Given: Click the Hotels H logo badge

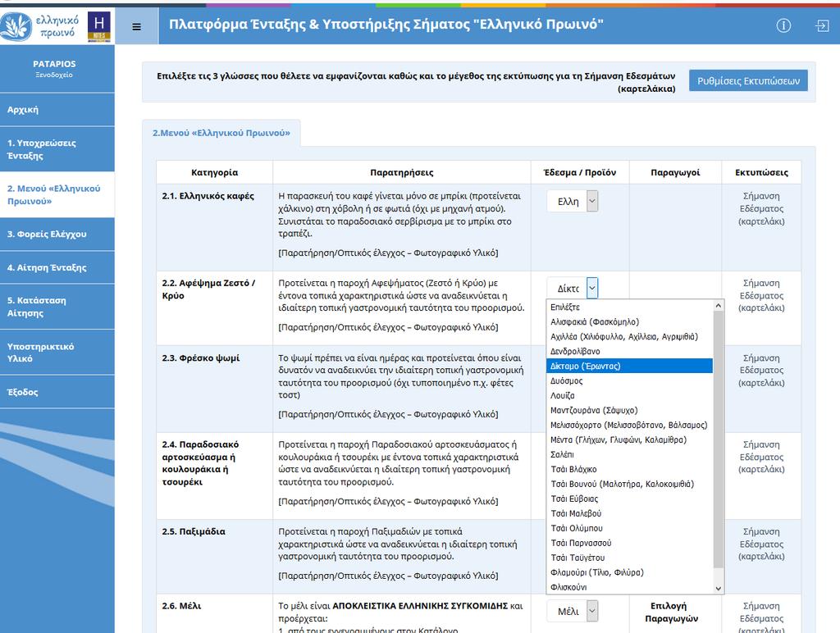Looking at the screenshot, I should [x=99, y=26].
